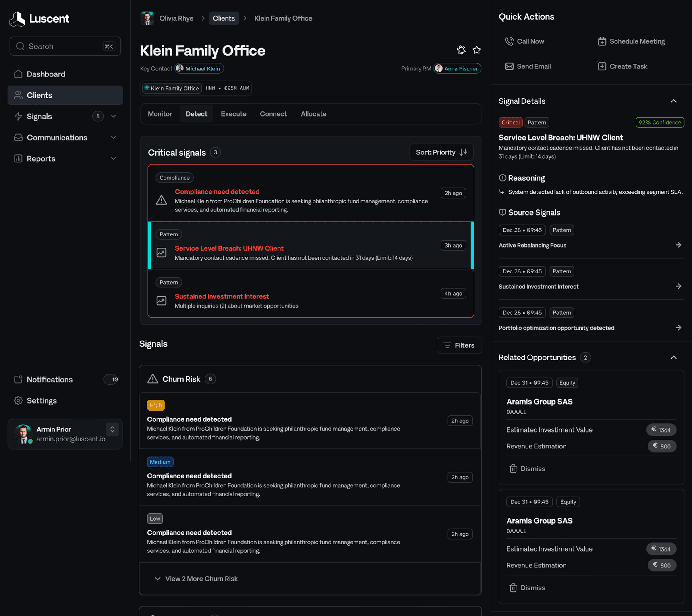Switch to the Execute tab
This screenshot has width=692, height=616.
[x=233, y=114]
